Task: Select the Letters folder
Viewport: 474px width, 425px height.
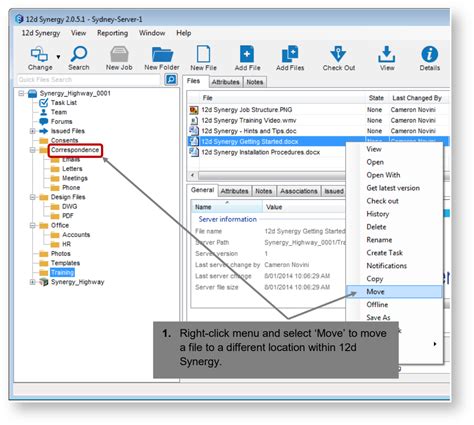Action: tap(72, 169)
